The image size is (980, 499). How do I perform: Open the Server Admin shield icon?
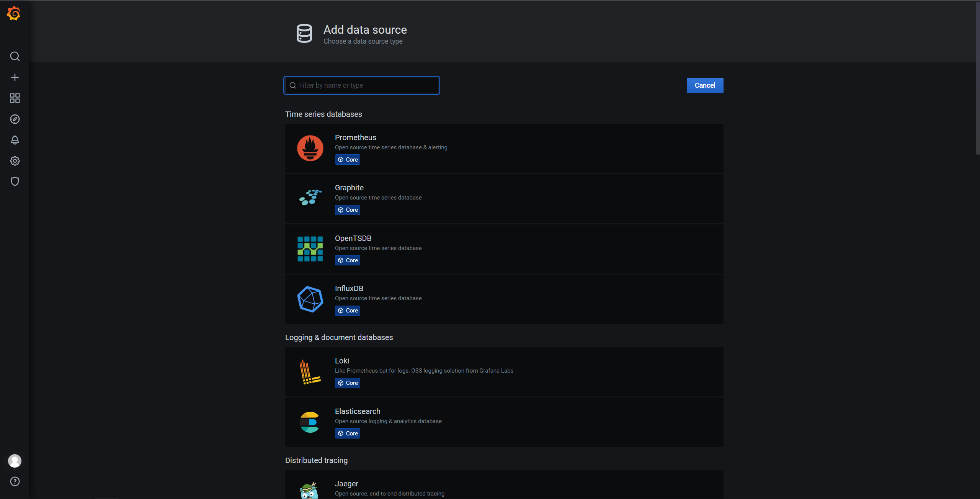tap(15, 182)
